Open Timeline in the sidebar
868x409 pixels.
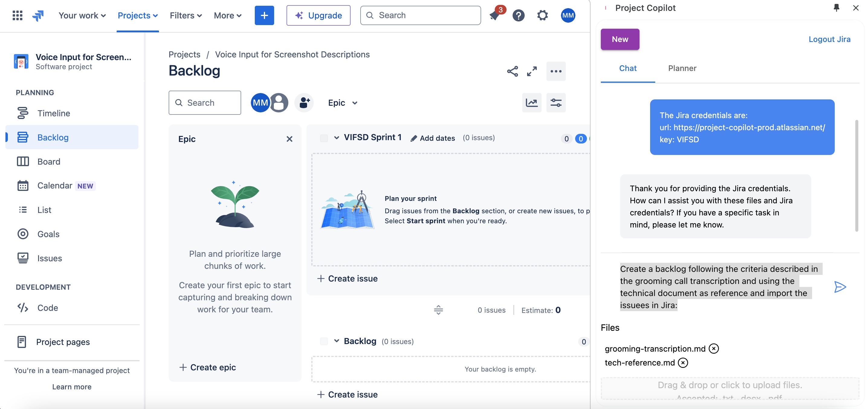(72, 113)
